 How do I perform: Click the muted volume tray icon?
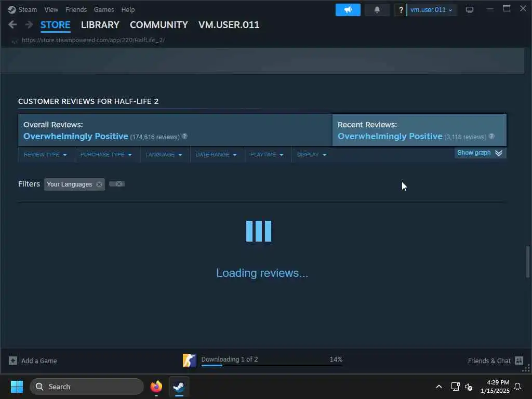click(x=469, y=387)
